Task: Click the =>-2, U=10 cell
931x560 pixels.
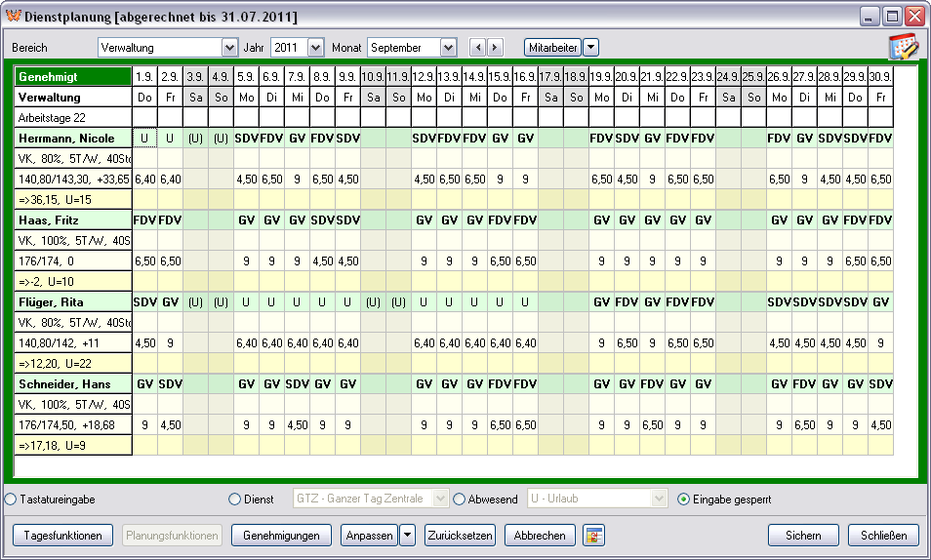Action: [x=73, y=282]
